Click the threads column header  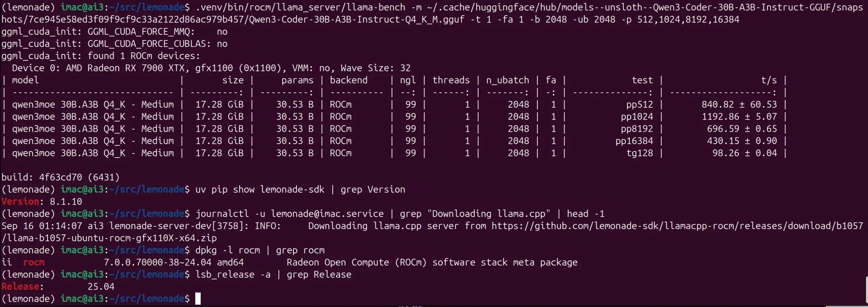451,80
